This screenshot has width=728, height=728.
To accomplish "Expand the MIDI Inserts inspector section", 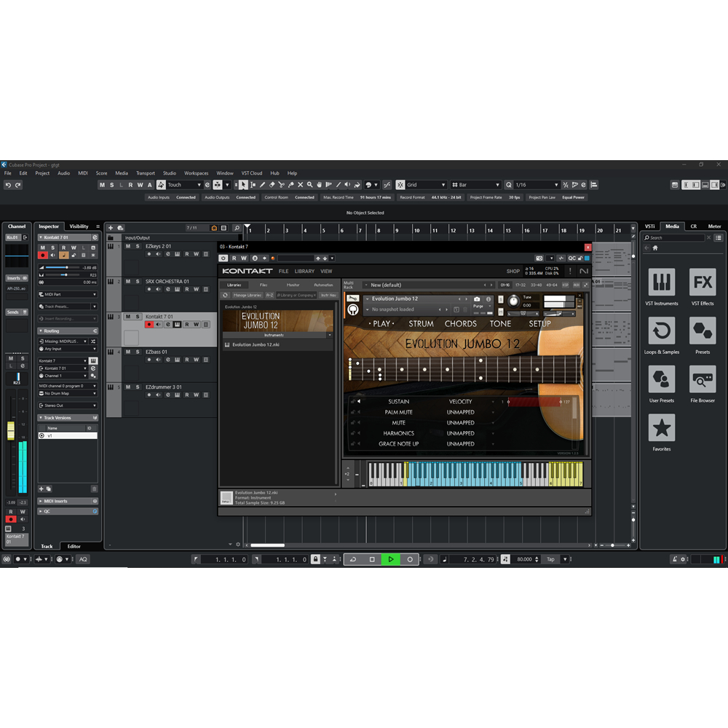I will click(x=68, y=502).
